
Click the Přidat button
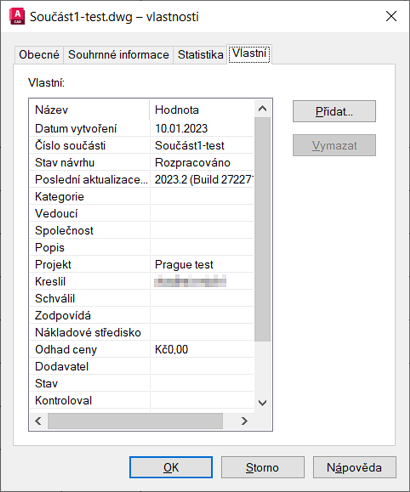point(334,111)
